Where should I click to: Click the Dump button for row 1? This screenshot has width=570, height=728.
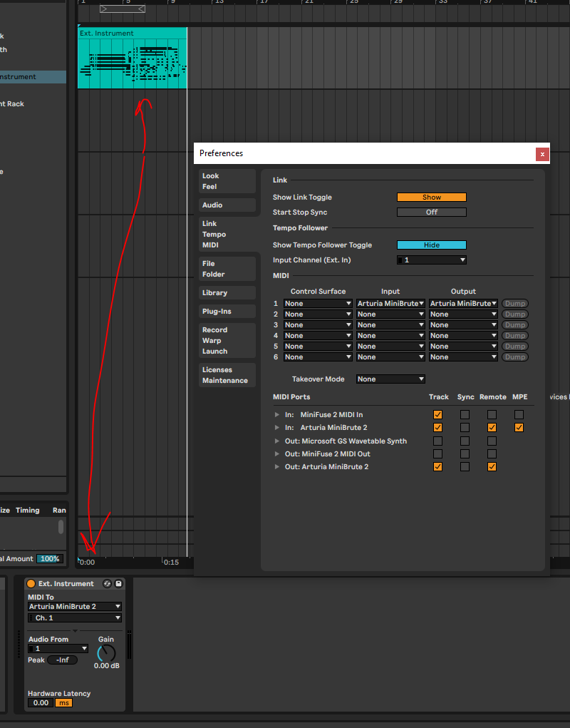[x=515, y=304]
